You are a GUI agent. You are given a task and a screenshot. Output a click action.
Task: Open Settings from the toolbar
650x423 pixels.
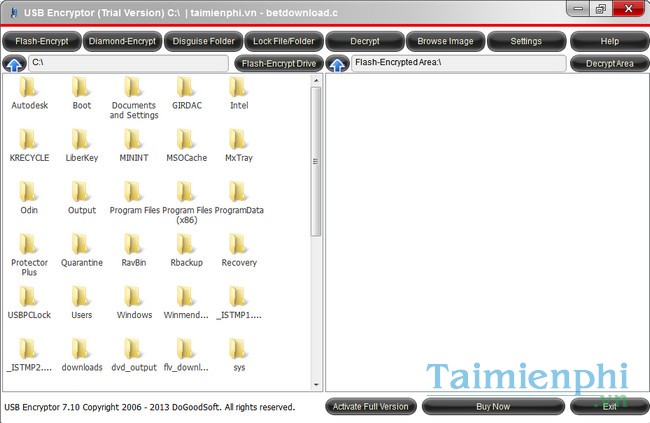[x=526, y=41]
